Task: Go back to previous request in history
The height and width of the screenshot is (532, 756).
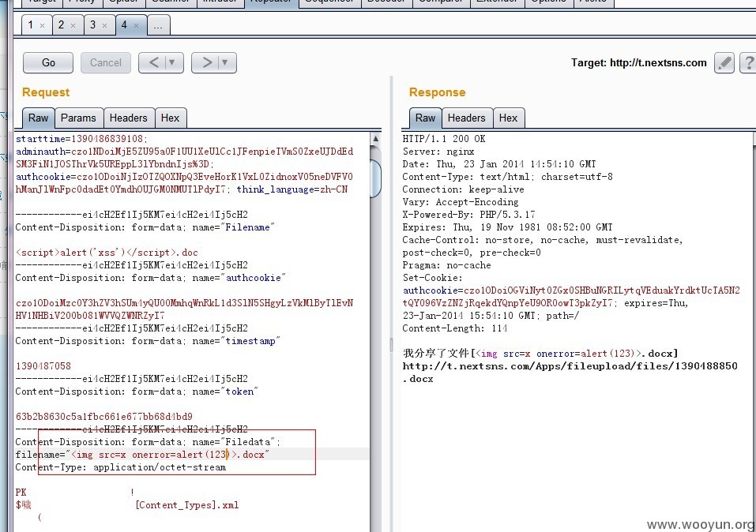Action: coord(154,62)
